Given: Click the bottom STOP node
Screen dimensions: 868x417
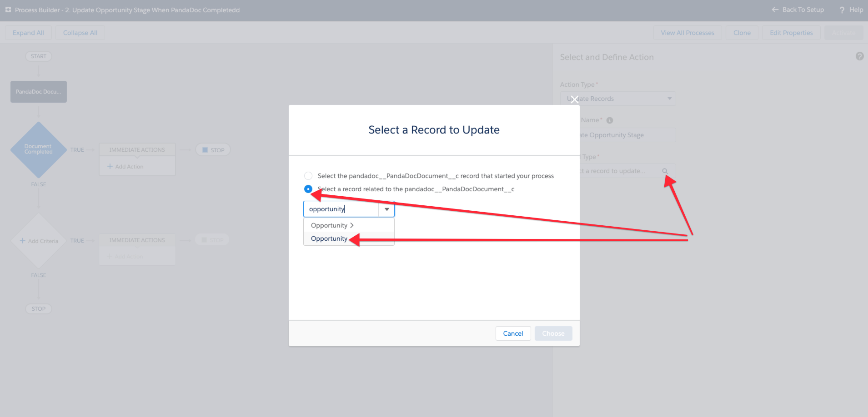Looking at the screenshot, I should click(39, 309).
